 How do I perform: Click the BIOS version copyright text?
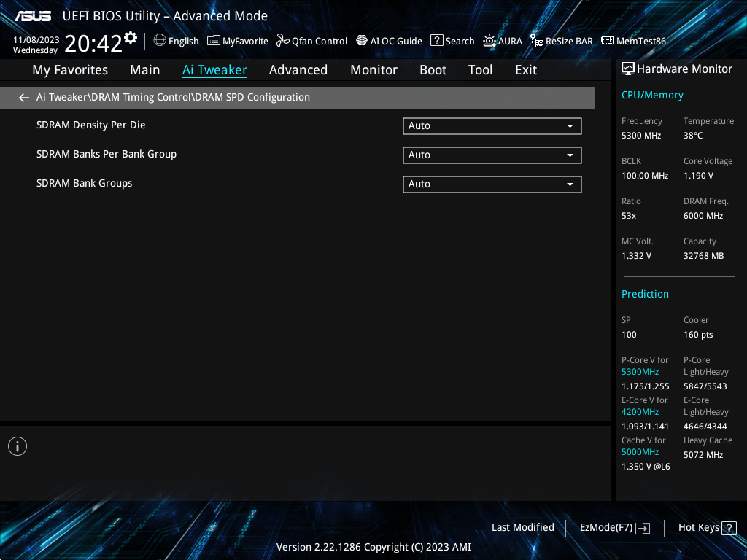(x=373, y=547)
